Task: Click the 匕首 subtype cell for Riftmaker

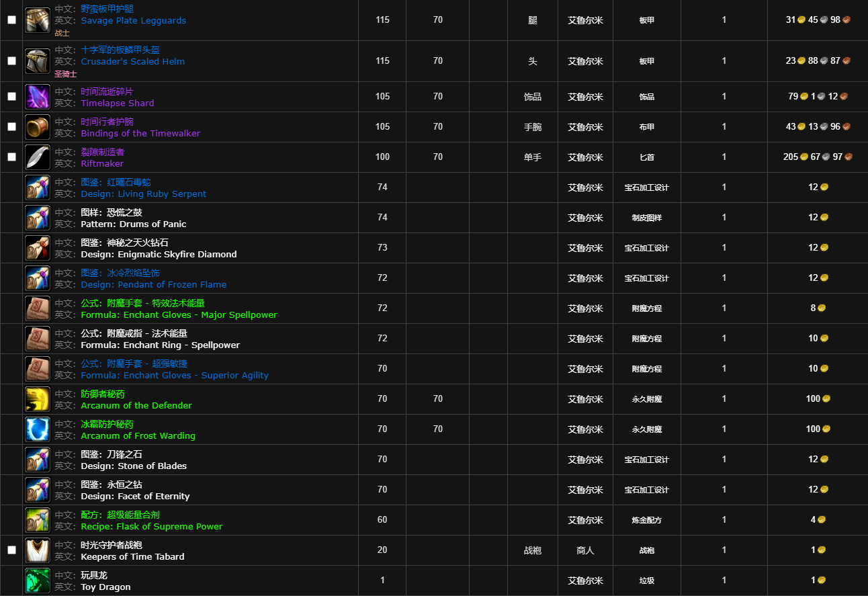Action: click(x=647, y=157)
